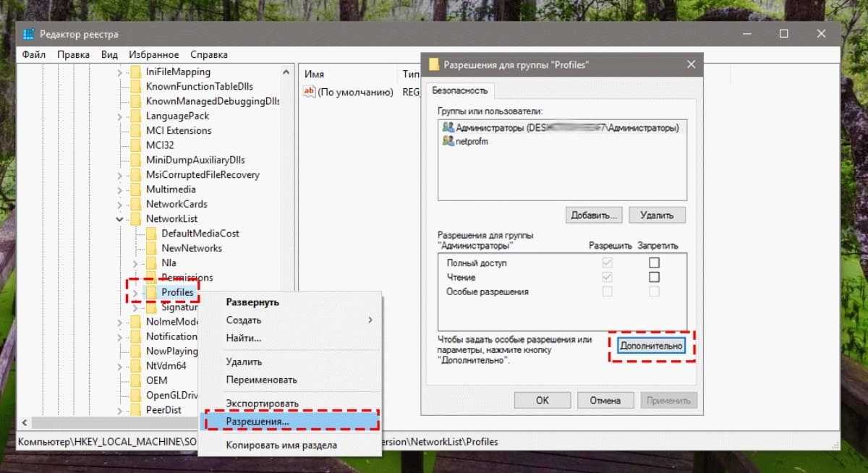Click the KnownManagedDebuggingDlls folder icon
The image size is (868, 473).
(x=135, y=101)
